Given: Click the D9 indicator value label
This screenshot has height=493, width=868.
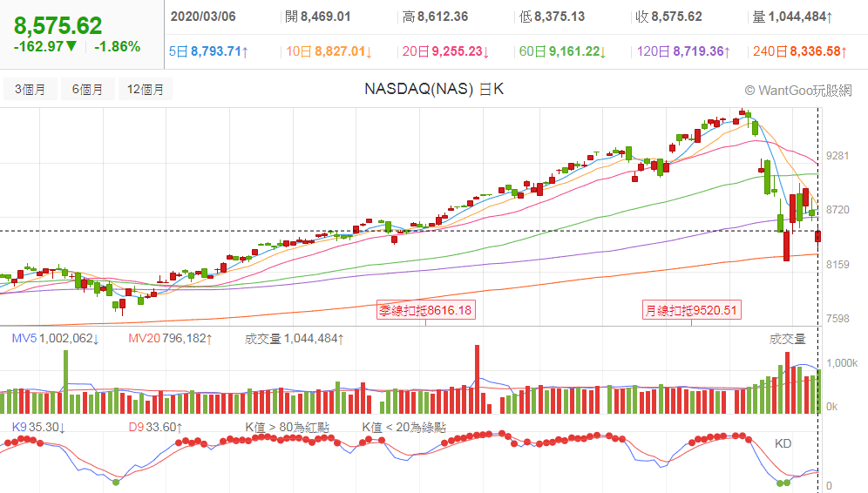Looking at the screenshot, I should (155, 427).
